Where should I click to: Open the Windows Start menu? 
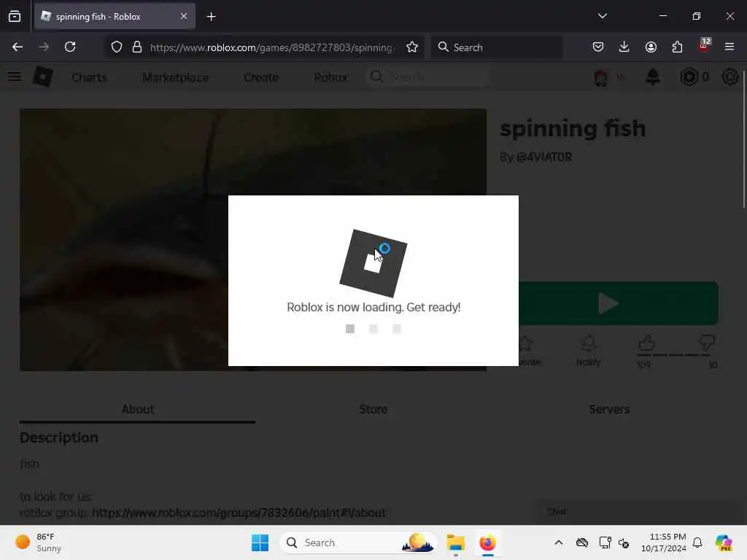[x=260, y=542]
